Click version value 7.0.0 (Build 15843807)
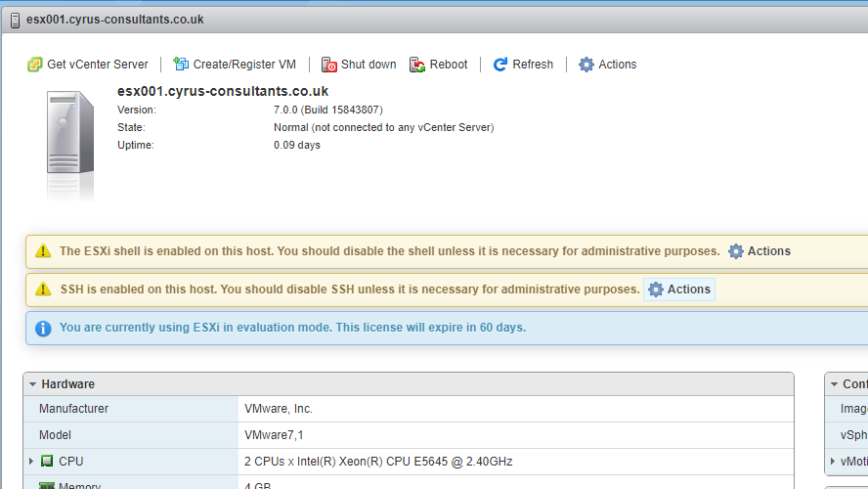The height and width of the screenshot is (489, 868). pos(328,110)
